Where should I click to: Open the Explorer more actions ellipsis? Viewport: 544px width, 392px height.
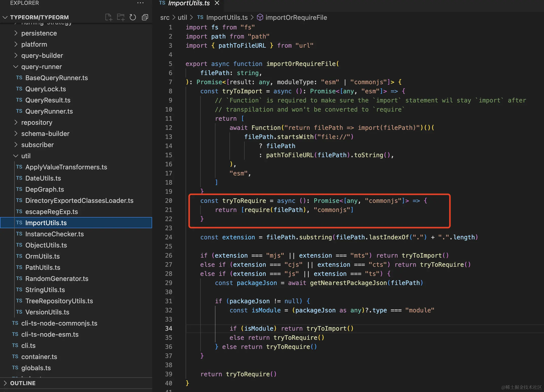tap(140, 3)
